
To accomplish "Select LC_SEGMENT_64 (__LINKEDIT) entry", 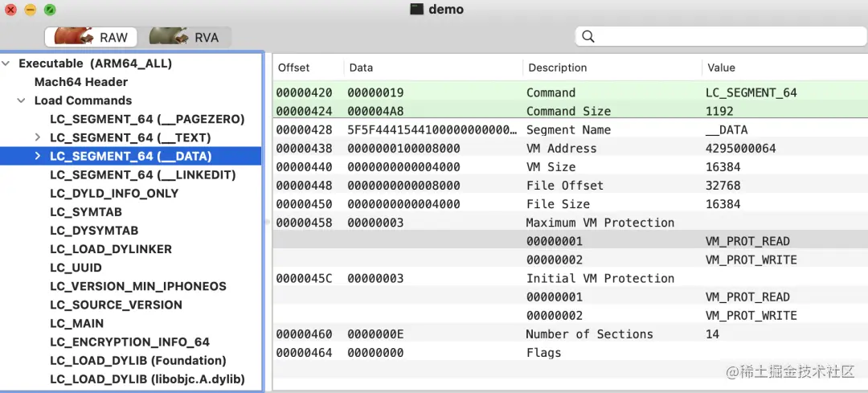I will pyautogui.click(x=143, y=175).
